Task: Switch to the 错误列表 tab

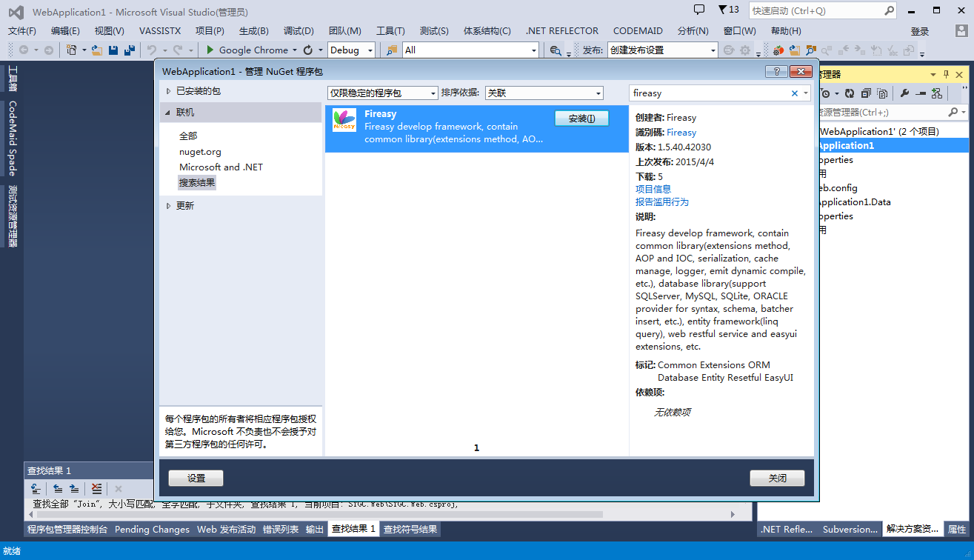Action: (281, 529)
